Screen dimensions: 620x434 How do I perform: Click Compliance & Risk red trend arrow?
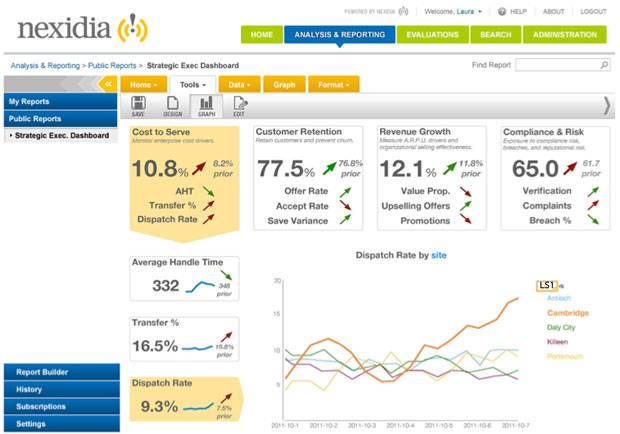click(x=570, y=168)
